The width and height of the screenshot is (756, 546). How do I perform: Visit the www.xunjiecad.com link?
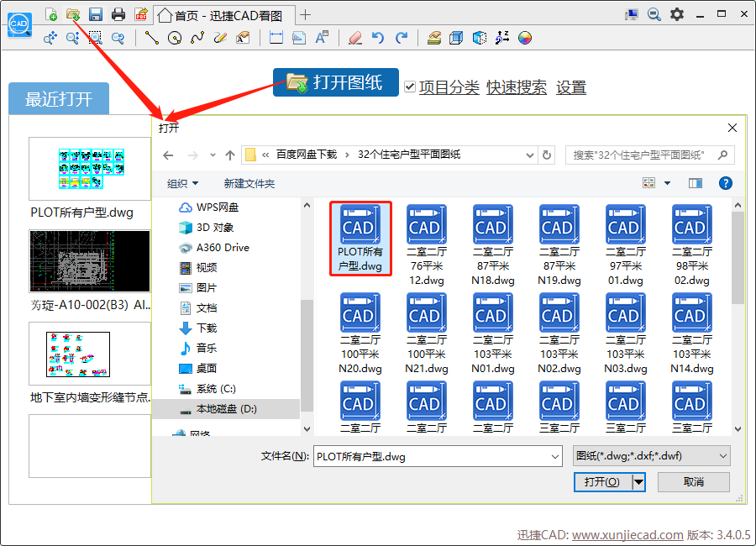[x=627, y=535]
